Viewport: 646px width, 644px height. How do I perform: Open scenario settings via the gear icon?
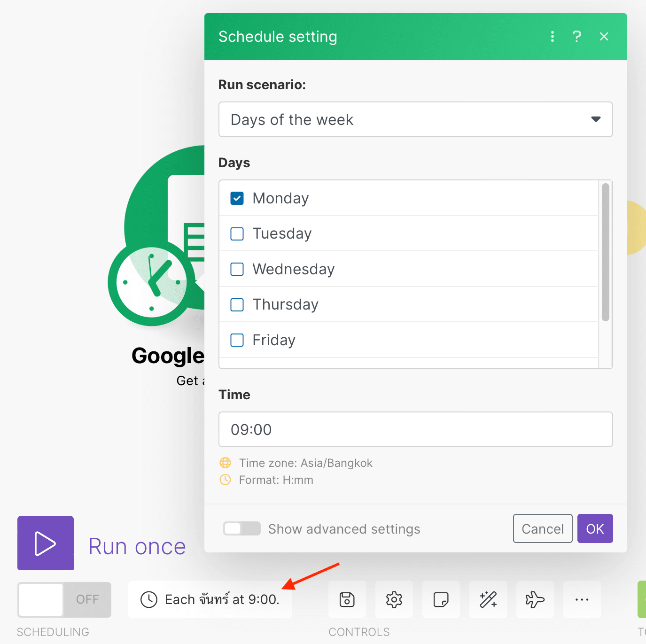tap(394, 599)
